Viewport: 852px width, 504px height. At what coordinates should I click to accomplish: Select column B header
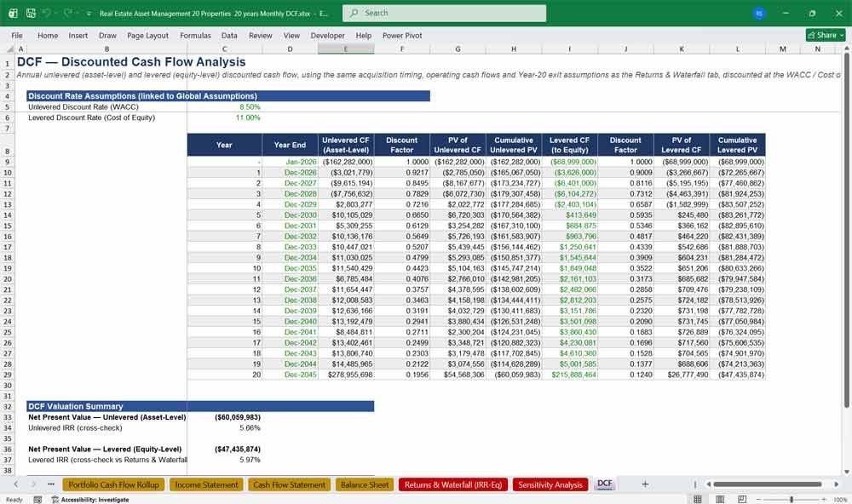[x=106, y=49]
